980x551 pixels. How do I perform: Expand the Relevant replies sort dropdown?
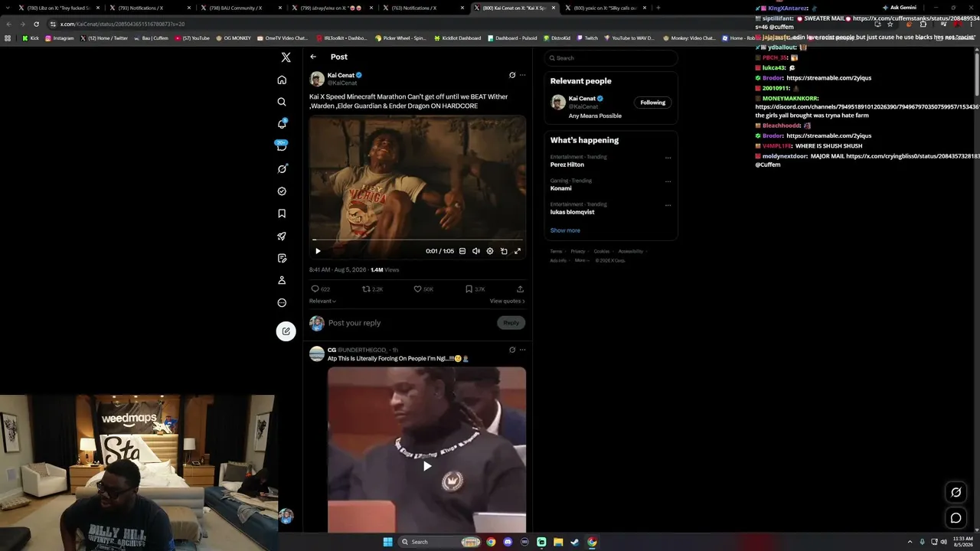pos(323,301)
